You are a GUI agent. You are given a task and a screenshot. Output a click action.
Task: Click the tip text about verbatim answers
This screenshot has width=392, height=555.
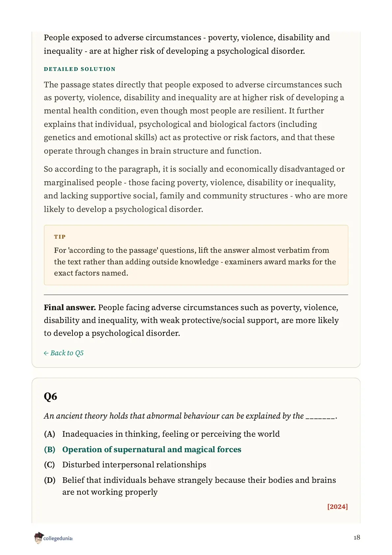coord(195,262)
